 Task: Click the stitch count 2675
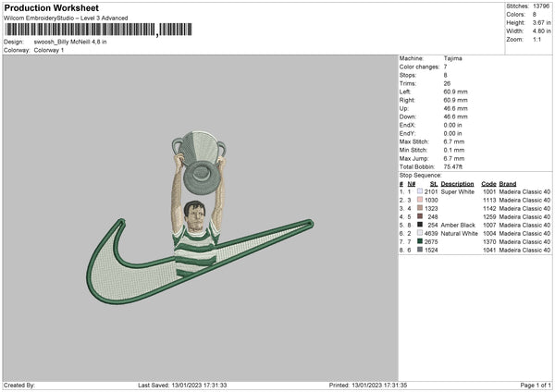431,241
